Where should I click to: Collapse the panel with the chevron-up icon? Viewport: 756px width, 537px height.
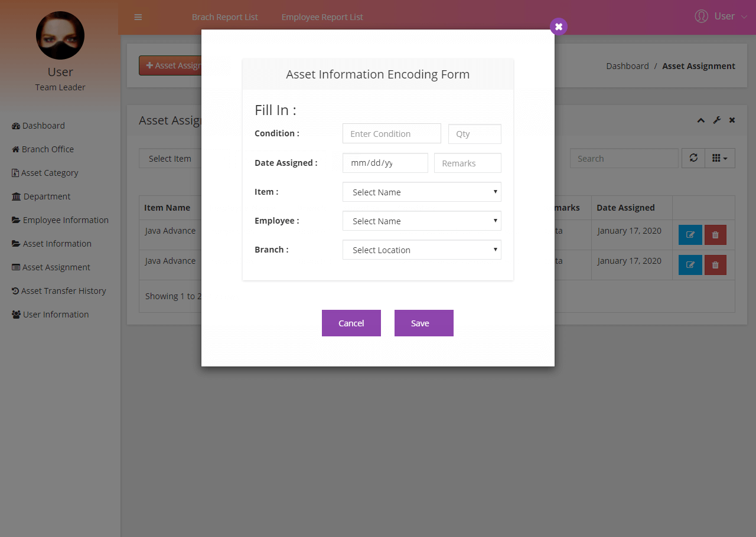(700, 120)
